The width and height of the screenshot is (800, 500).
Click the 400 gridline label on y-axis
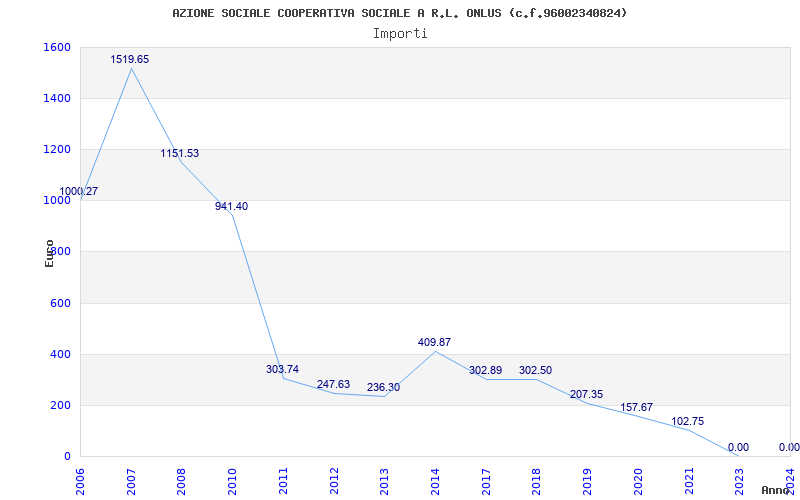click(60, 355)
